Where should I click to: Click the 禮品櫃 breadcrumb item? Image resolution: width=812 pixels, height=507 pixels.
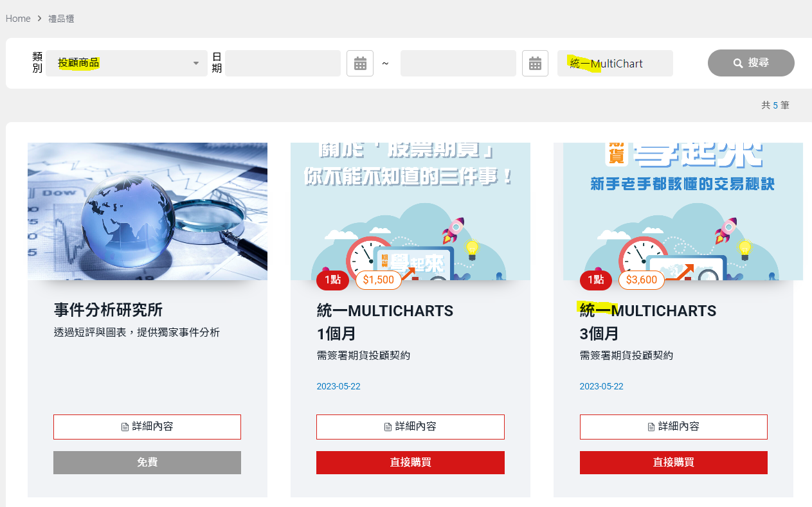point(61,19)
